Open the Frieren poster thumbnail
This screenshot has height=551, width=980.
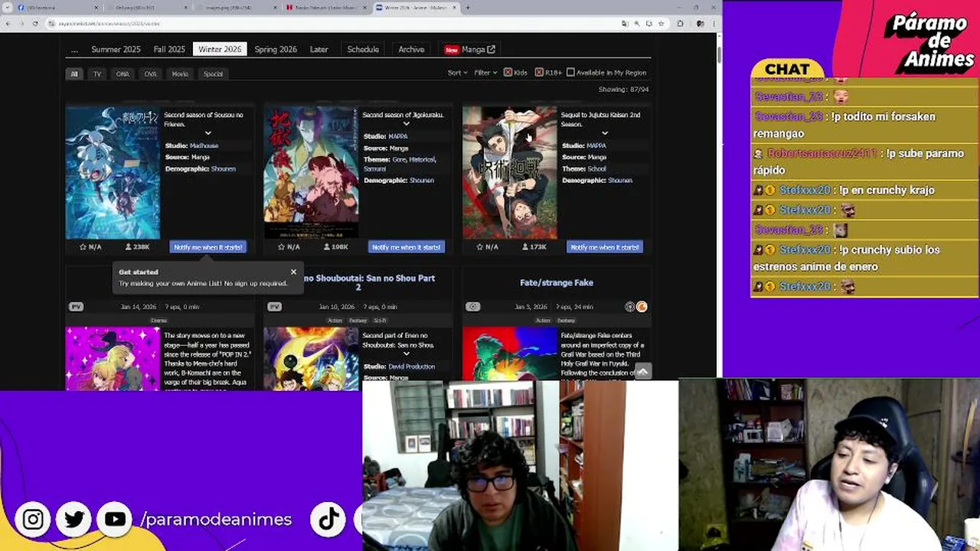point(113,172)
